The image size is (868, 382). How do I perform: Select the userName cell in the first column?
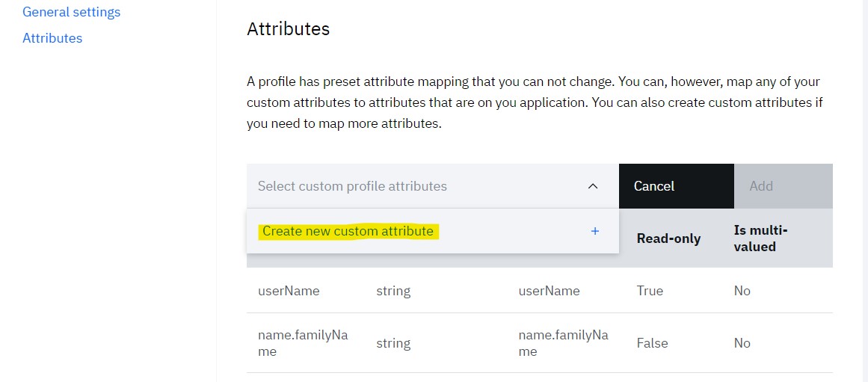[x=289, y=291]
